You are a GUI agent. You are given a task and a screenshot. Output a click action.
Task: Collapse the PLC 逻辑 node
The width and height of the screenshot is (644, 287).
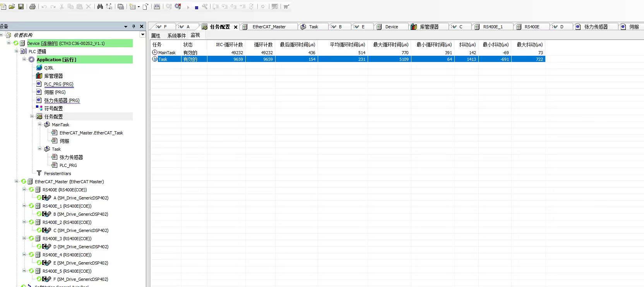pos(17,51)
